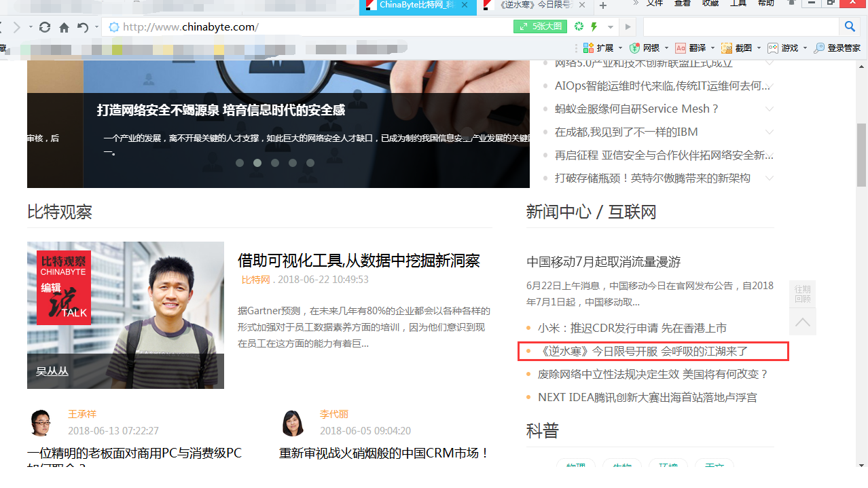The image size is (868, 488).
Task: Go to the browser home page icon
Action: [64, 27]
